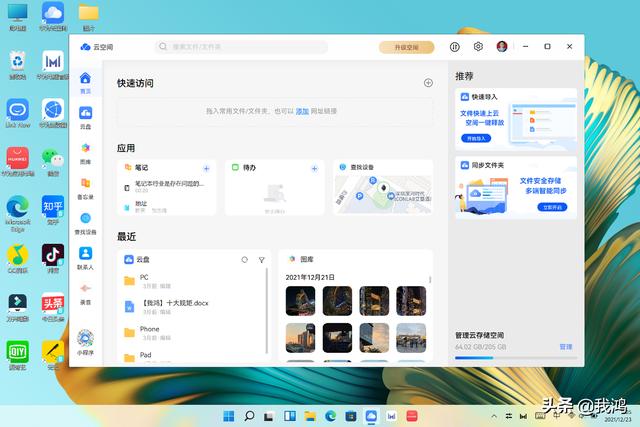Open 云盘 in the left sidebar

point(85,116)
